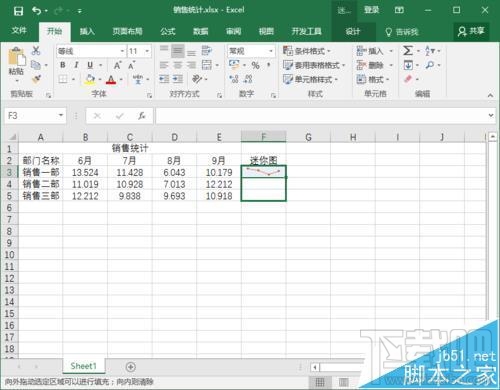This screenshot has height=390, width=500.
Task: Click the new sheet plus button
Action: [131, 367]
